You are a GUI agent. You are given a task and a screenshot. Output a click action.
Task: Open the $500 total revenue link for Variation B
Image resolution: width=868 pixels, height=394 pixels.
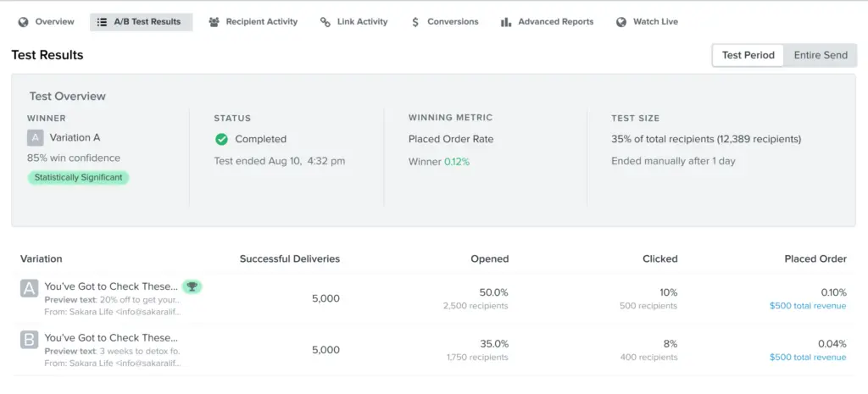click(x=807, y=358)
